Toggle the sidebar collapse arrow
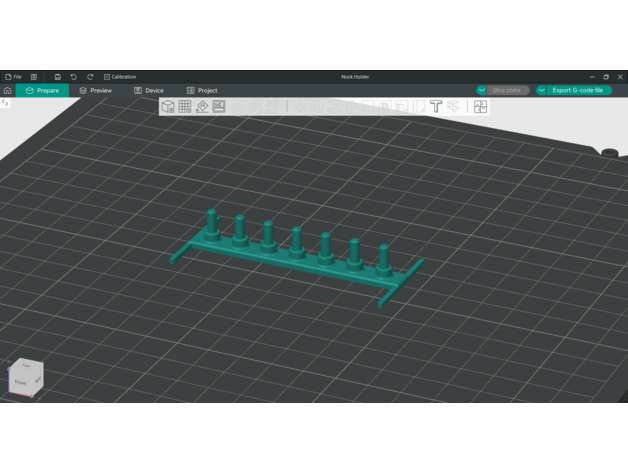This screenshot has height=472, width=628. click(x=5, y=103)
